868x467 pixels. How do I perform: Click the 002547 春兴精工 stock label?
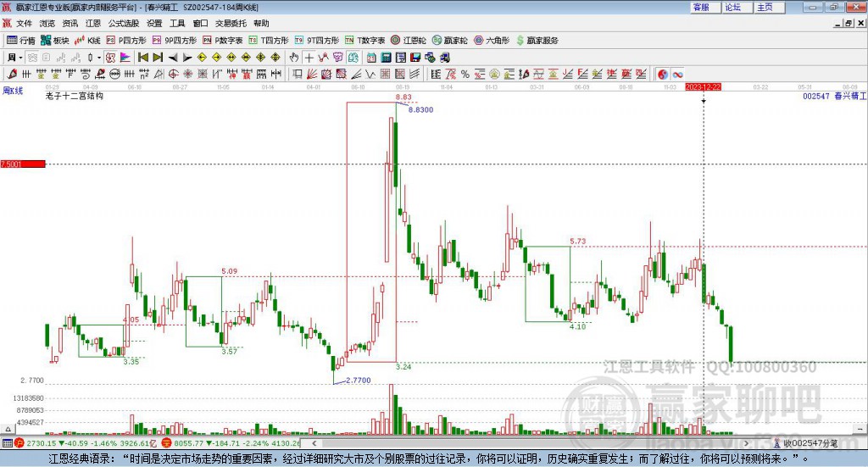(834, 97)
